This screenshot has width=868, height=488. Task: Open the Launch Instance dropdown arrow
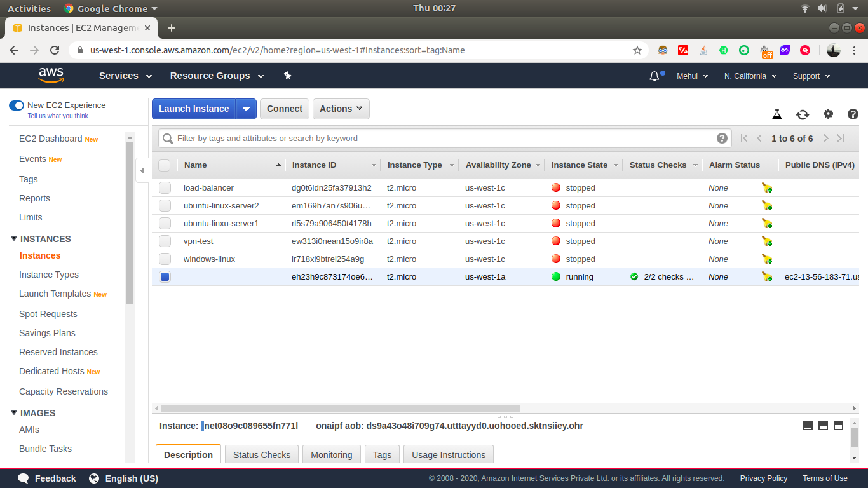246,109
